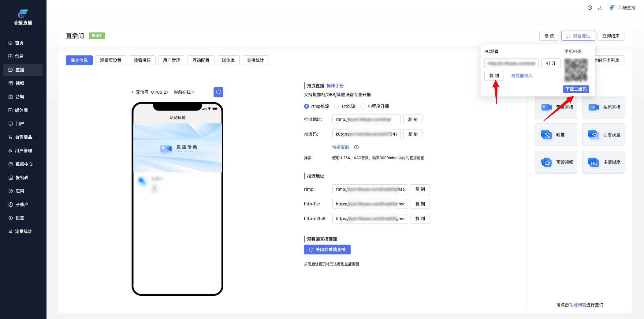Click the download icon in top bar
Screen dimensions: 644x319
[x=600, y=8]
